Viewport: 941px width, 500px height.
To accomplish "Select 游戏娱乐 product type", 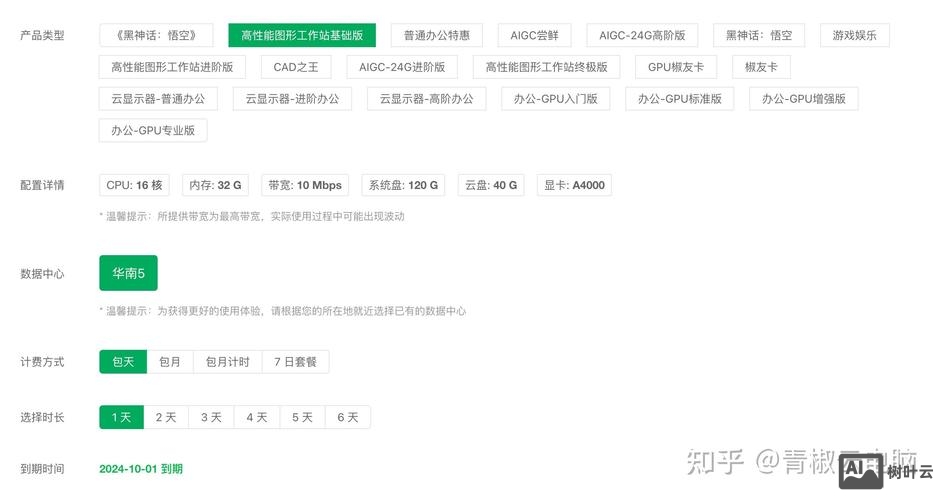I will point(854,36).
